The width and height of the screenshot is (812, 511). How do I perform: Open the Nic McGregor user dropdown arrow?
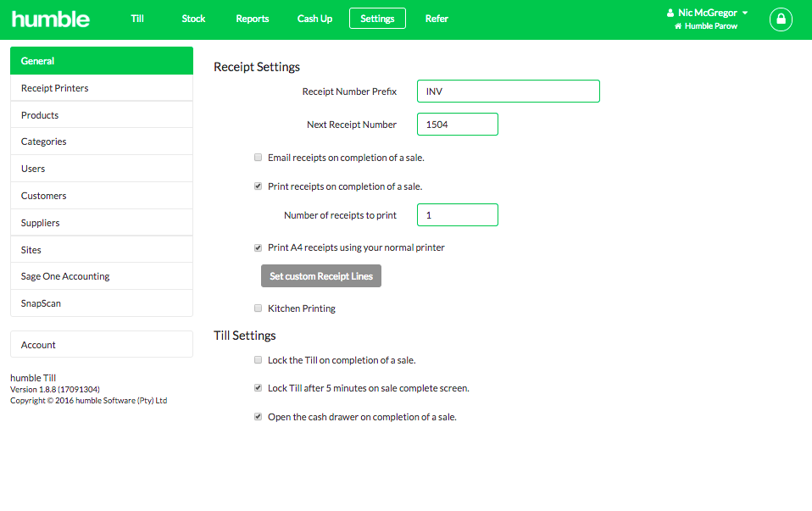pyautogui.click(x=745, y=13)
